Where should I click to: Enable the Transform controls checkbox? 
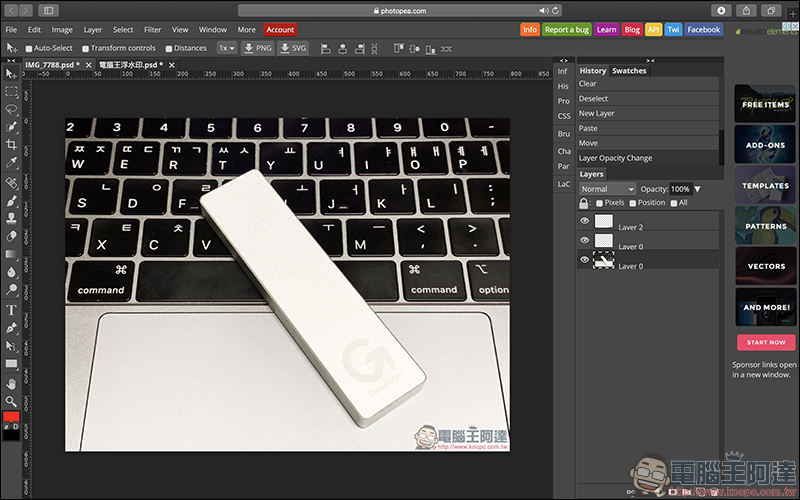click(x=86, y=48)
